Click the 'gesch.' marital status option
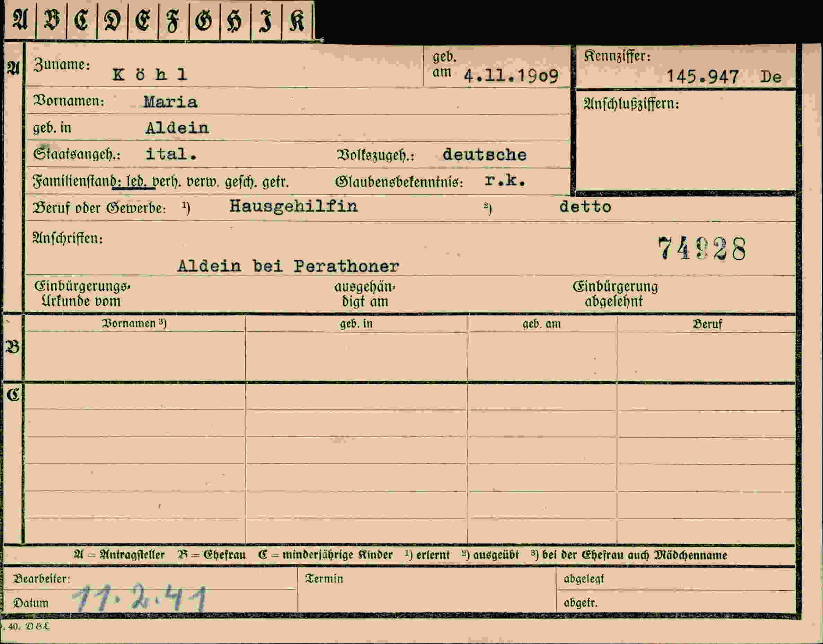Screen dimensions: 823x644 point(241,182)
